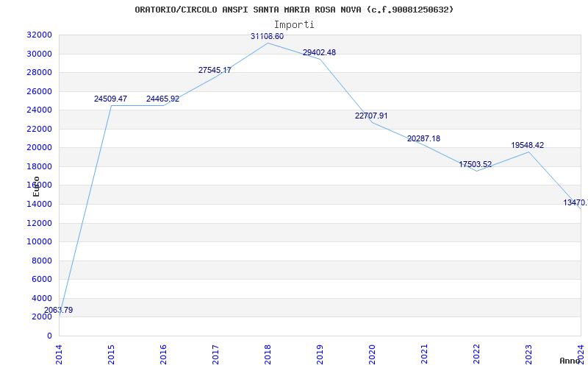This screenshot has width=588, height=368.
Task: Click the y-axis value 30000
Action: [39, 54]
